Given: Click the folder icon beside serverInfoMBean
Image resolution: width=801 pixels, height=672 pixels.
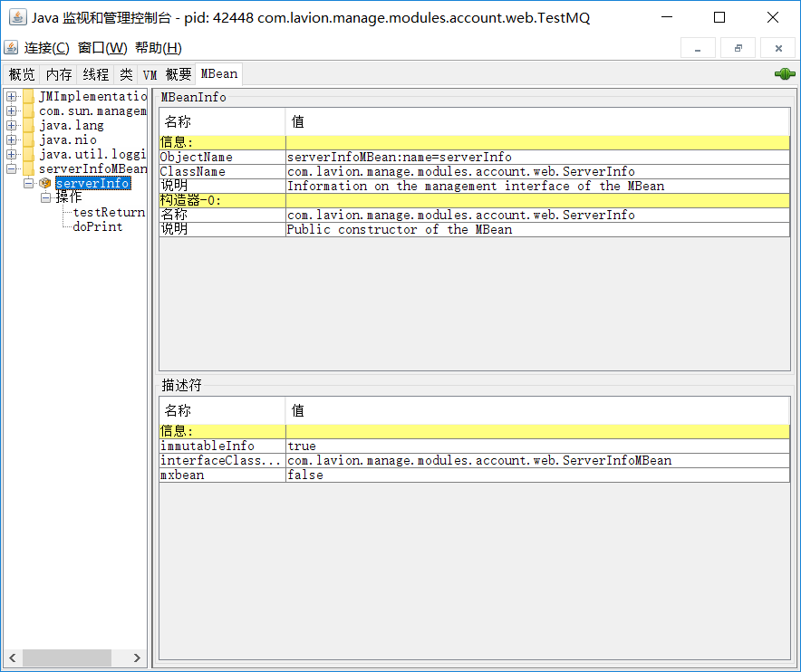Looking at the screenshot, I should pos(29,168).
